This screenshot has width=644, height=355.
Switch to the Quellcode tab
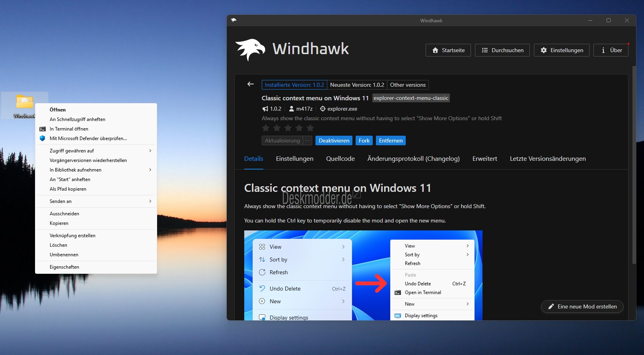pos(340,159)
